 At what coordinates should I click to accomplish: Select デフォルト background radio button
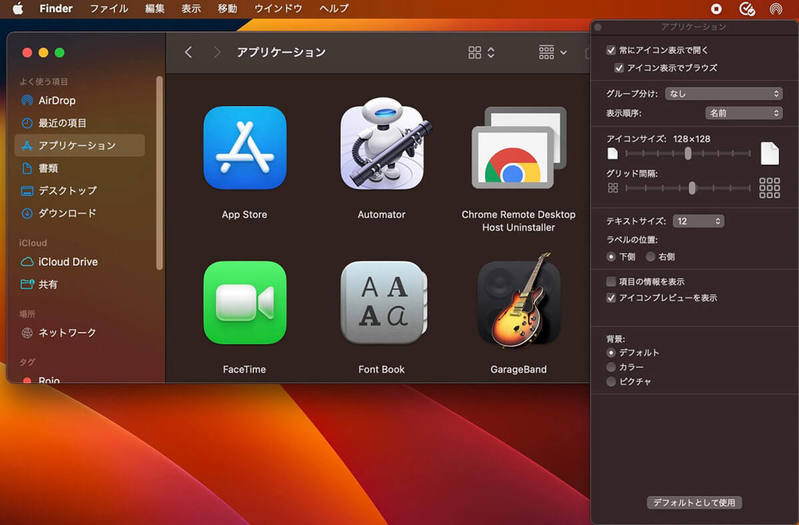(x=611, y=352)
